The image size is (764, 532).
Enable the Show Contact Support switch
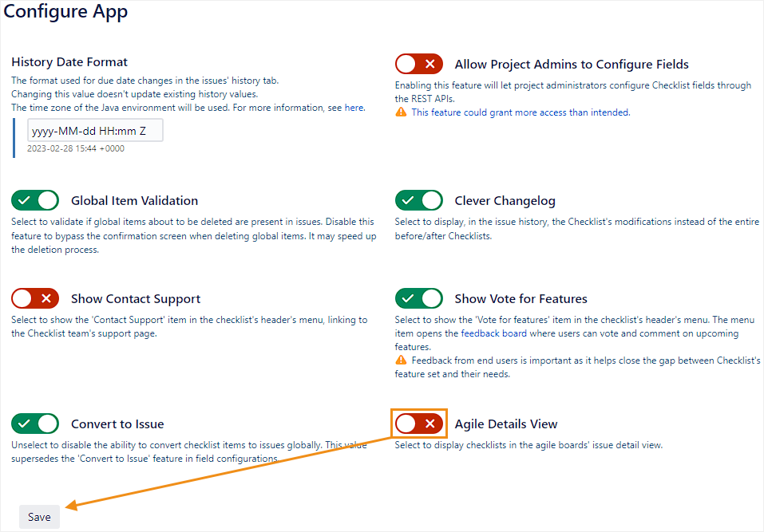coord(35,298)
